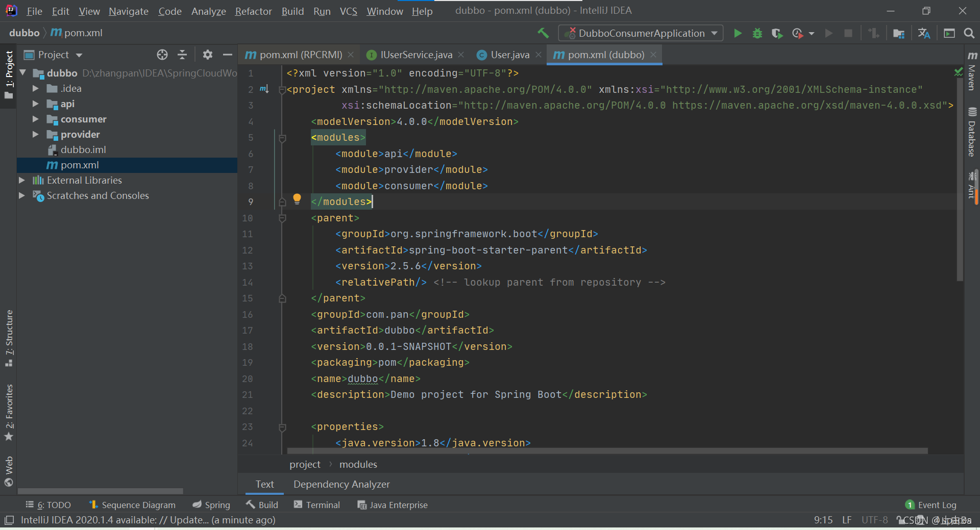
Task: Open the File menu
Action: [x=34, y=11]
